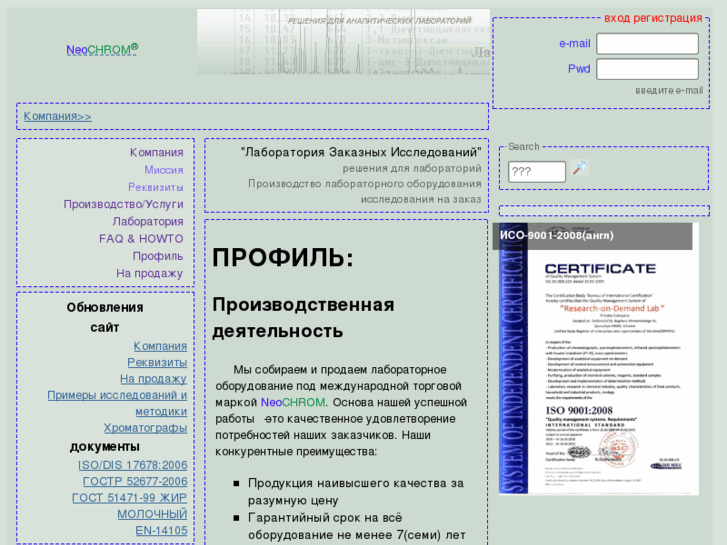Image resolution: width=727 pixels, height=545 pixels.
Task: Select На продажу in the main menu
Action: pos(149,273)
